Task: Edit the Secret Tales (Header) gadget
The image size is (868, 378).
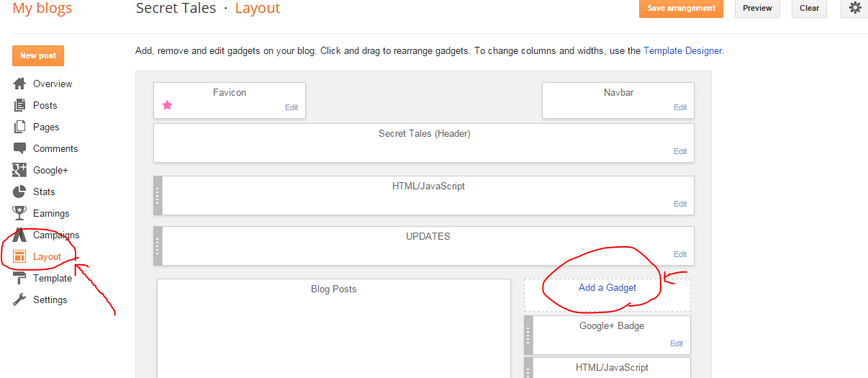Action: [x=680, y=151]
